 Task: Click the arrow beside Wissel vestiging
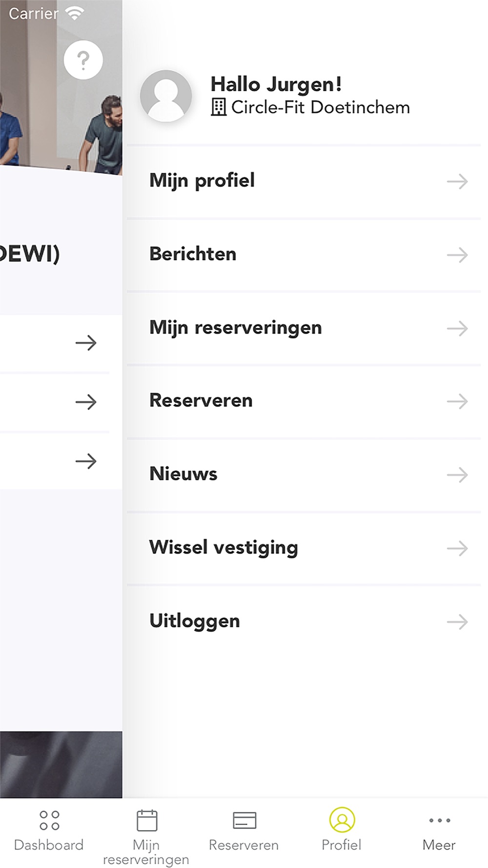(457, 548)
